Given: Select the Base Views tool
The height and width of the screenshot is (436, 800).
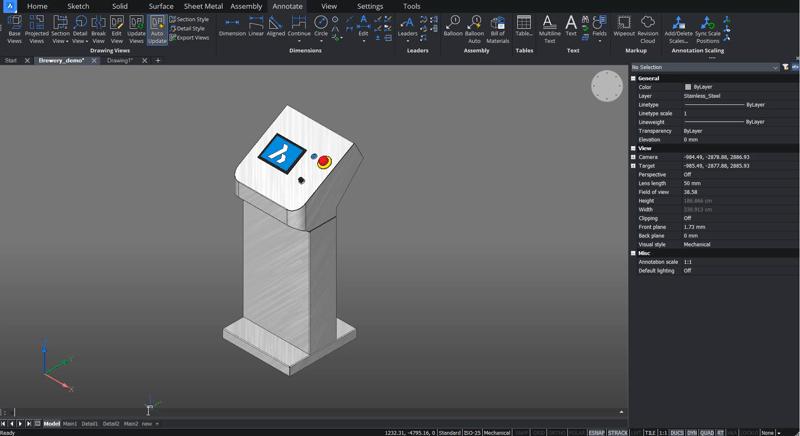Looking at the screenshot, I should tap(14, 29).
